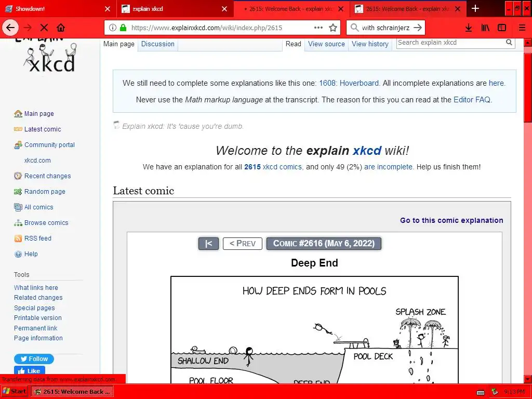The image size is (532, 399).
Task: Click the Help question icon
Action: pyautogui.click(x=18, y=254)
